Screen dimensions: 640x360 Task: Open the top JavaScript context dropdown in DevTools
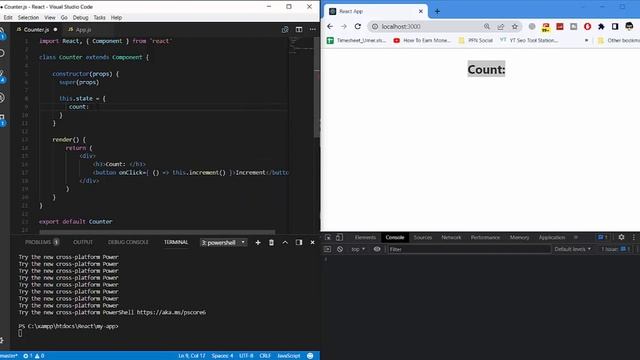(x=358, y=249)
